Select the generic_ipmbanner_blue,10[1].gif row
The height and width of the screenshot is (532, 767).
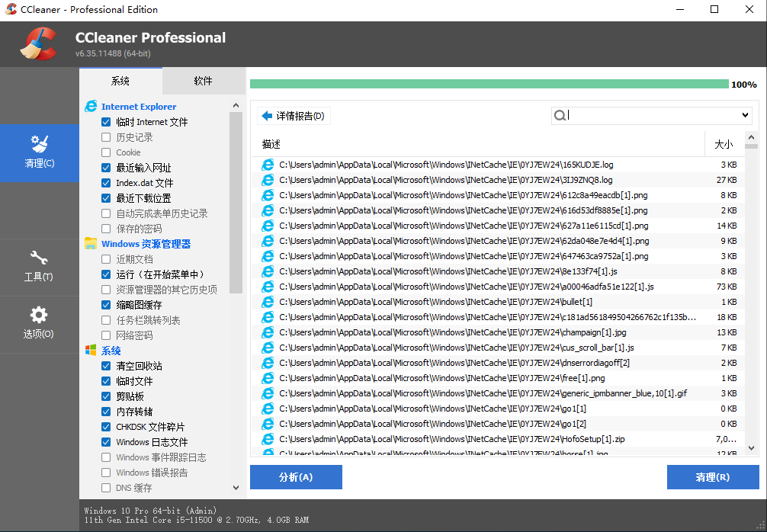click(x=498, y=393)
